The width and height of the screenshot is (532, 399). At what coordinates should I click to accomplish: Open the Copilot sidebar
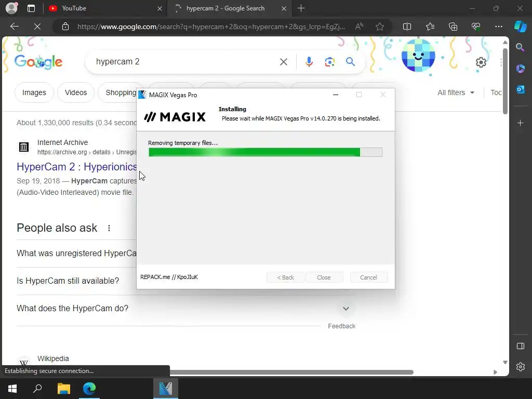[x=520, y=26]
